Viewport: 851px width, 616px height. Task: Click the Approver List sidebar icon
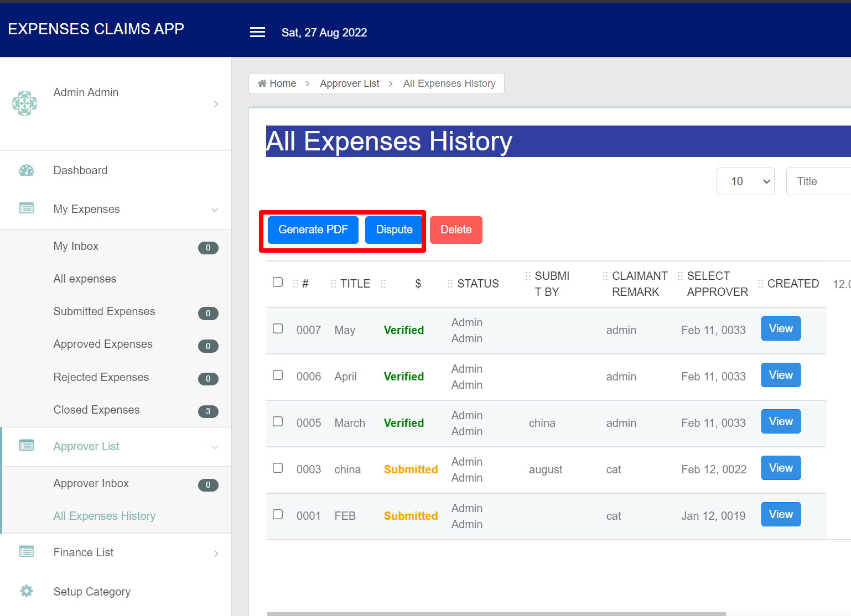(27, 446)
